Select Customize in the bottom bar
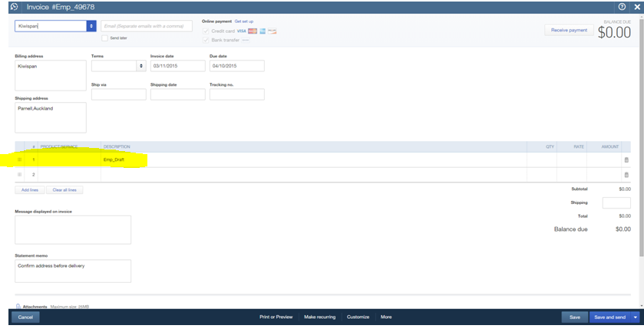Viewport: 644px width, 332px height. pos(358,317)
